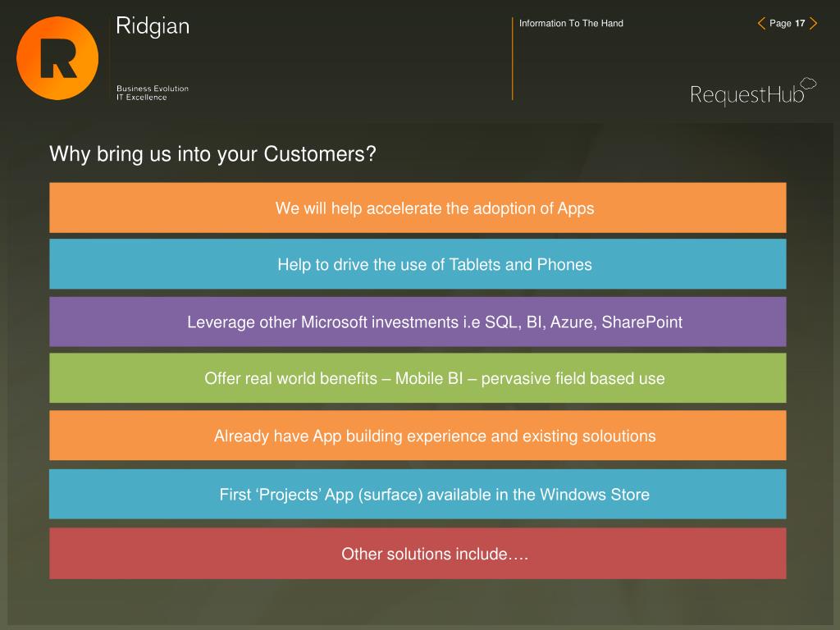Select 'We will help accelerate the adoption of Apps' bar
The image size is (840, 630).
418,208
